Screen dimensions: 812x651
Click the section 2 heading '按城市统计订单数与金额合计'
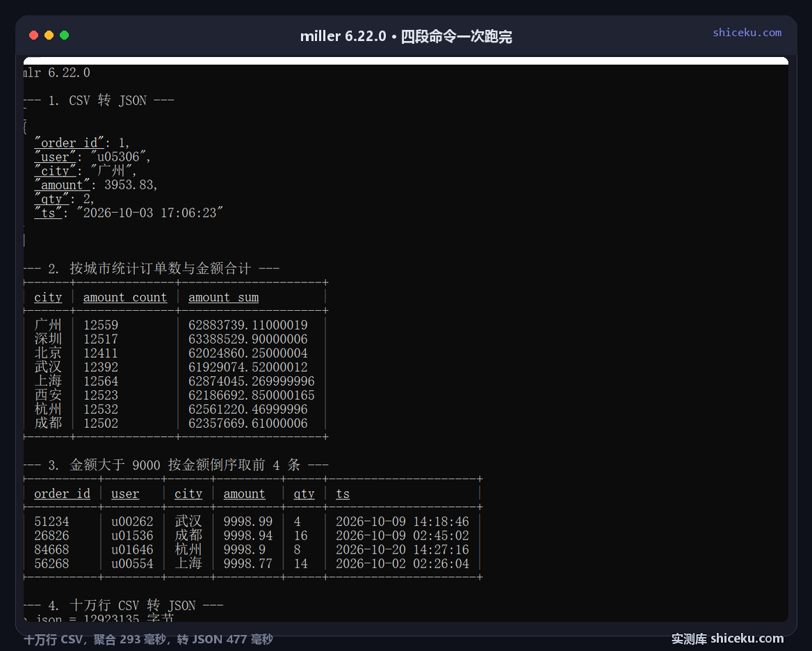[160, 268]
